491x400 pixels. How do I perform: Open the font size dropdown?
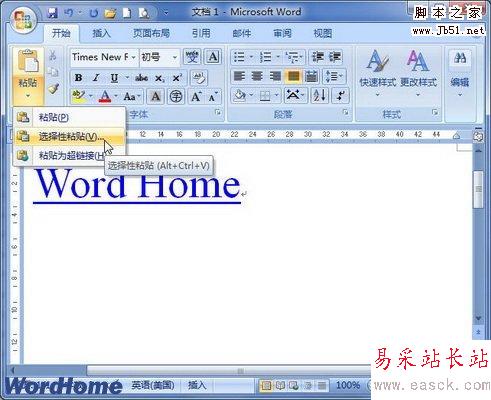click(175, 57)
